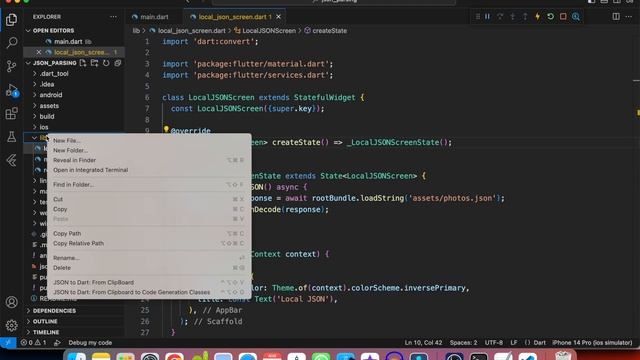Click the debug Step Into button

click(x=513, y=16)
